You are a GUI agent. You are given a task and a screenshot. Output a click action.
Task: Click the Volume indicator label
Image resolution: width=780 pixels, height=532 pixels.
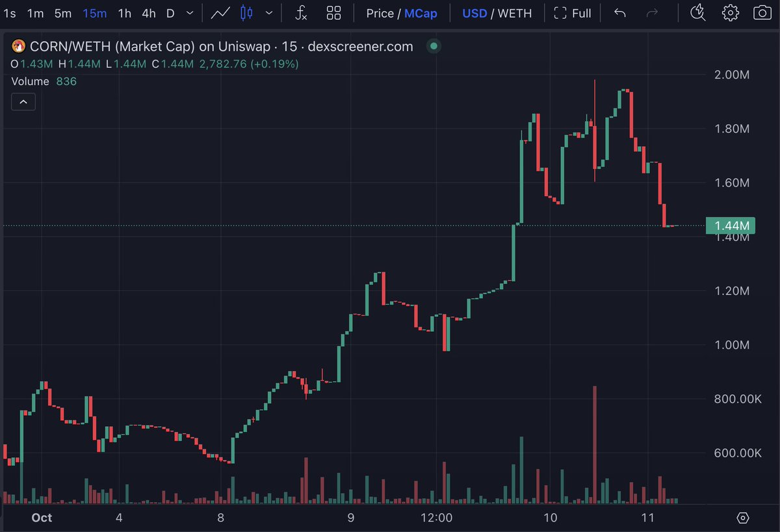coord(31,81)
